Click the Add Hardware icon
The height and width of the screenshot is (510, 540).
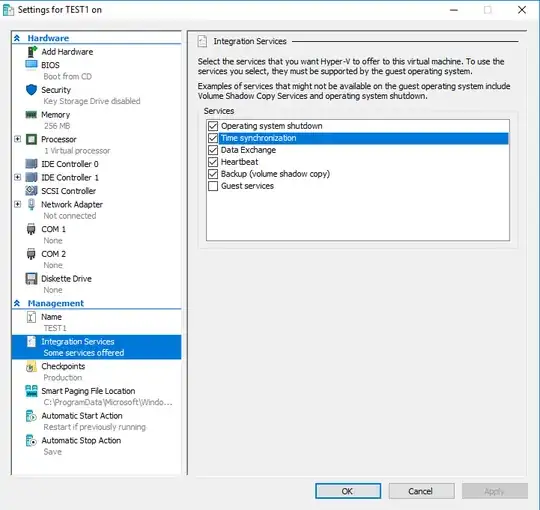tap(32, 52)
